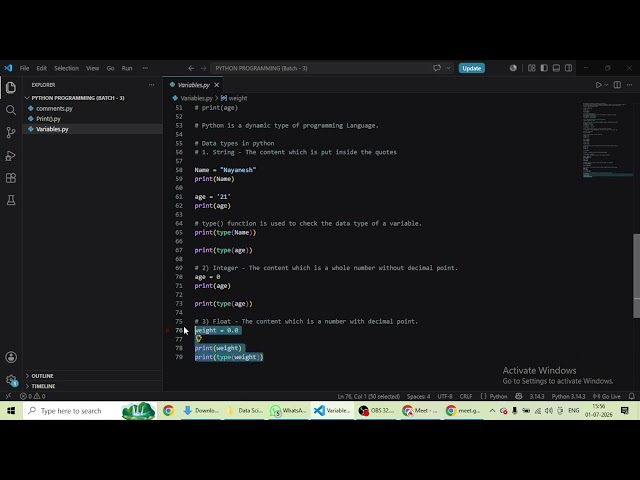The image size is (640, 480).
Task: Click Variables.py in the breadcrumb
Action: 196,98
